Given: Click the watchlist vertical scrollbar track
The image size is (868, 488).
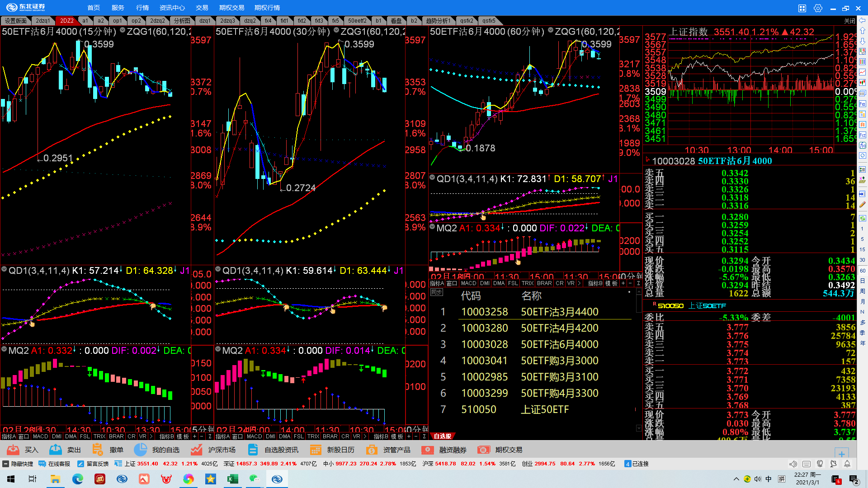Looking at the screenshot, I should point(638,361).
